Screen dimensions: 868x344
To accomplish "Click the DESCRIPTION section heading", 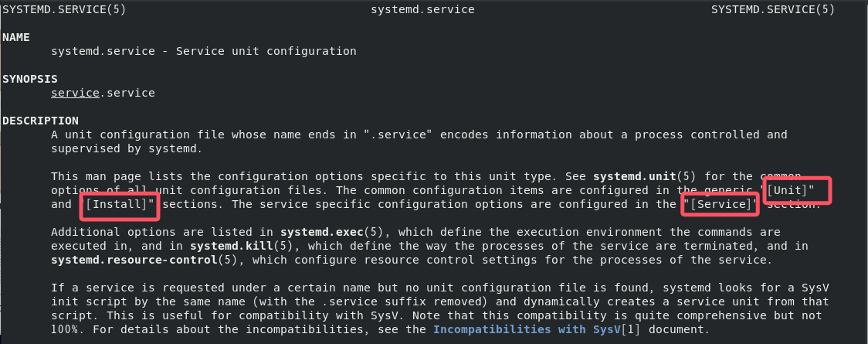I will click(40, 121).
